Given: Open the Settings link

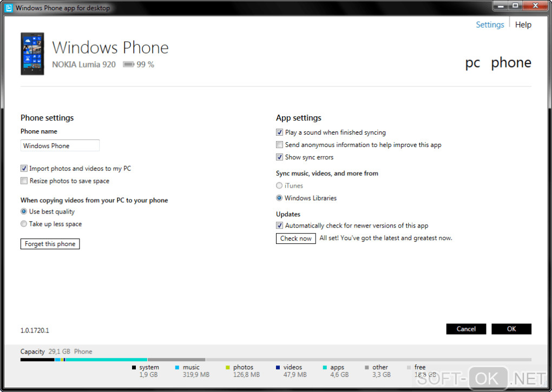Looking at the screenshot, I should (490, 25).
